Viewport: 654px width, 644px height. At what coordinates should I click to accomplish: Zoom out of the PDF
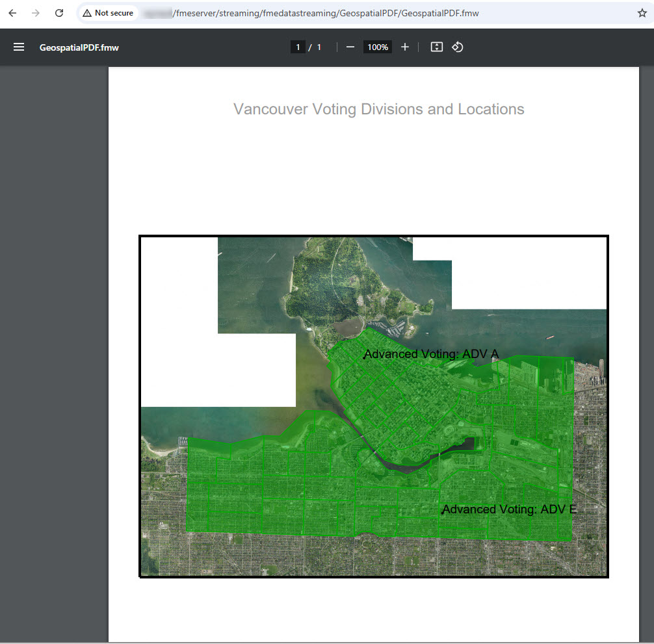(x=350, y=47)
